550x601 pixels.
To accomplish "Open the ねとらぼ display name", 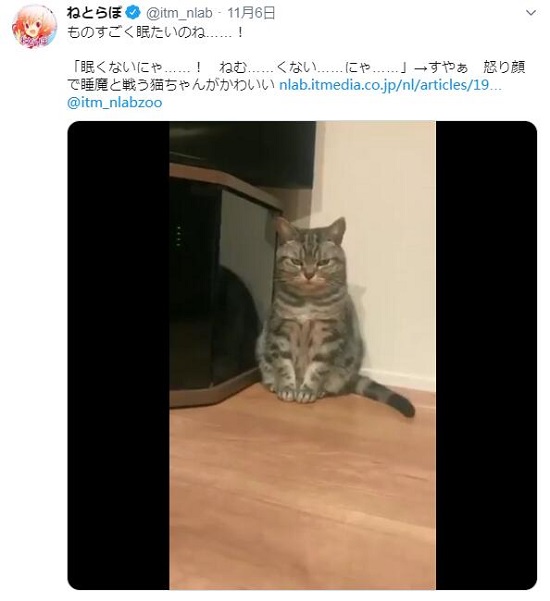I will (x=95, y=13).
